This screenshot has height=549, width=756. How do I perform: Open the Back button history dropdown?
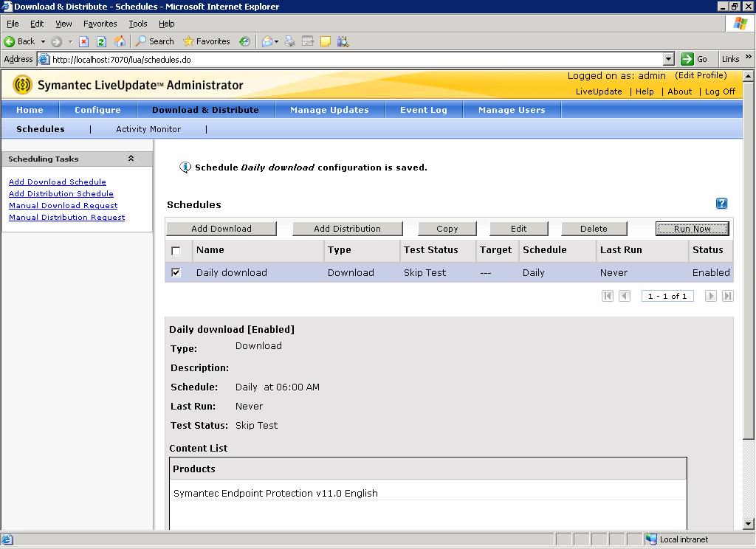(43, 41)
